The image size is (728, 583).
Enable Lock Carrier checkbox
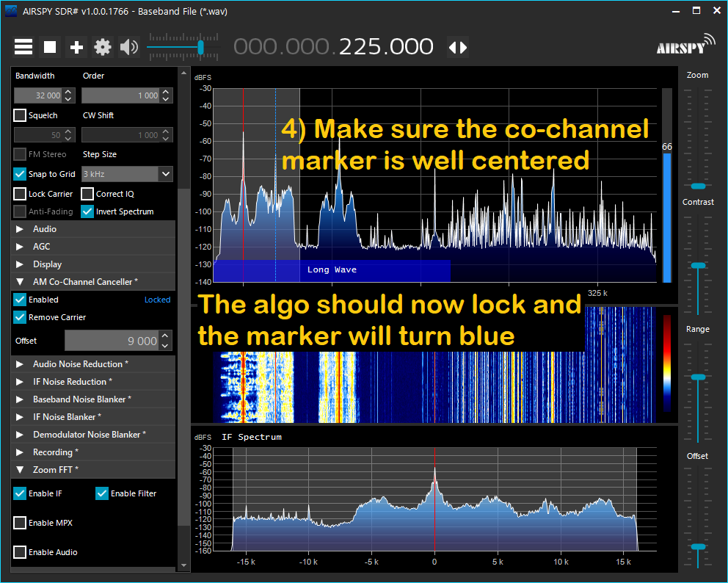click(x=20, y=194)
